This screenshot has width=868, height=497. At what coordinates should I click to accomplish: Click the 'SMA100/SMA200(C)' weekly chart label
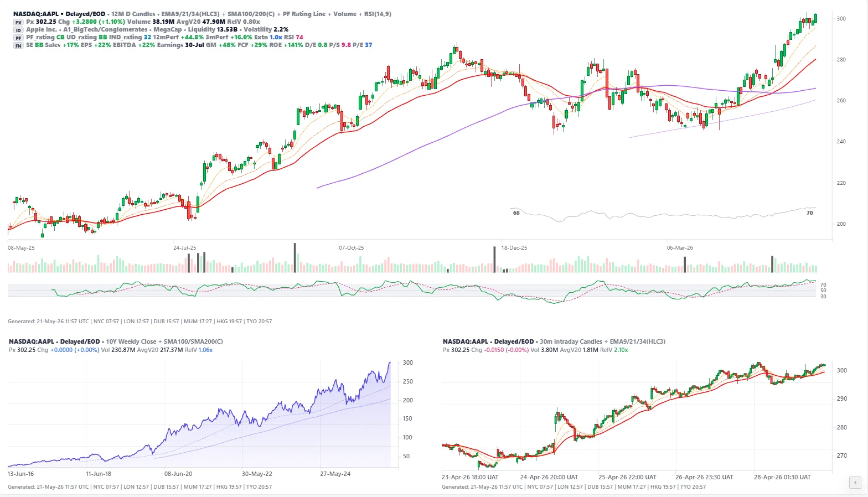[193, 341]
